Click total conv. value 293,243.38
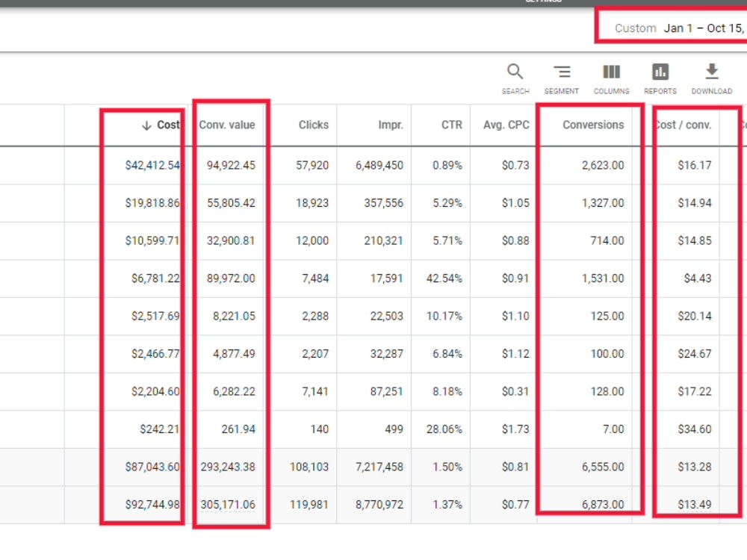 pos(228,467)
